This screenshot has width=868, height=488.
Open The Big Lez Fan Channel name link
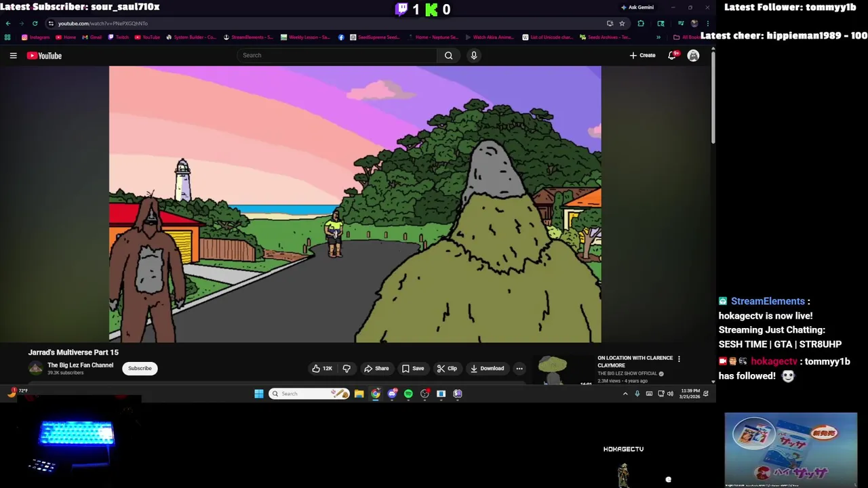(x=80, y=365)
